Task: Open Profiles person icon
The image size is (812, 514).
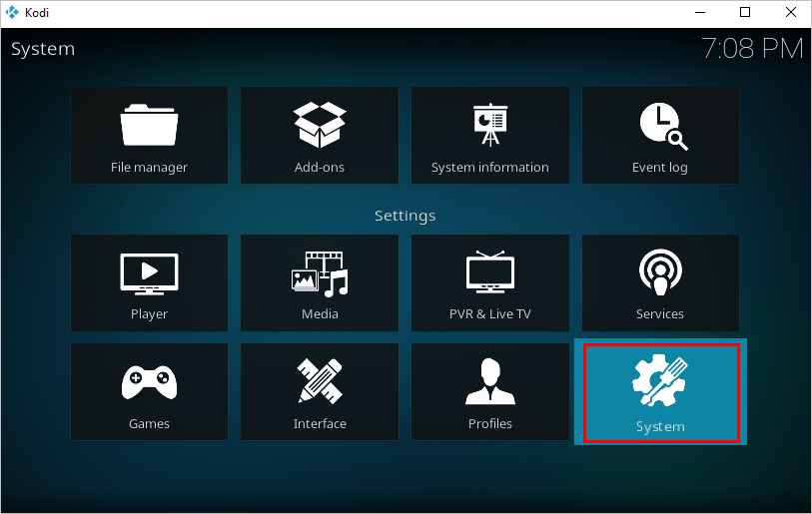Action: point(489,381)
